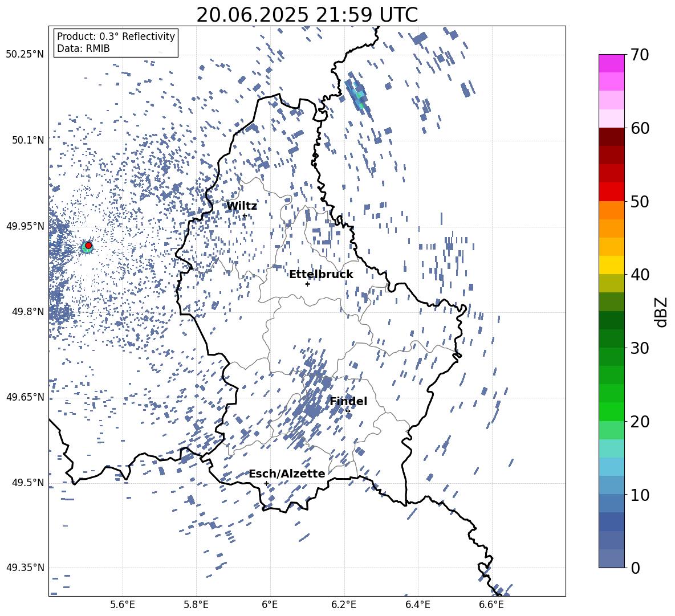675x616 pixels.
Task: Click the 50.25°N latitude tick label
Action: pos(25,54)
